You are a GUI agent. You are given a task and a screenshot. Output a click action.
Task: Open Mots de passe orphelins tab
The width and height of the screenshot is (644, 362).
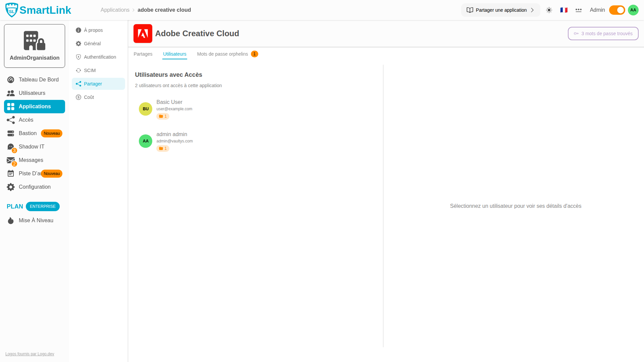(x=223, y=54)
